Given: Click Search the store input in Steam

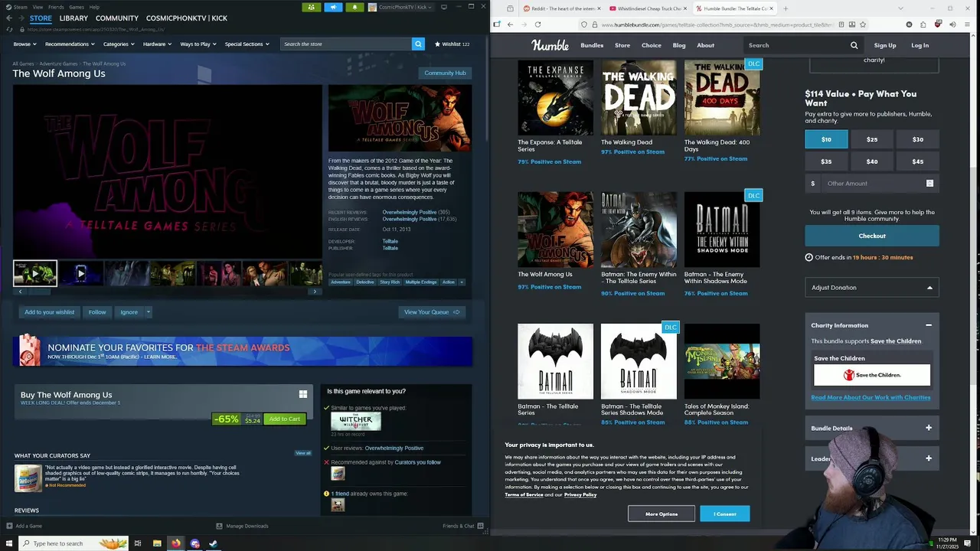Looking at the screenshot, I should pos(345,44).
